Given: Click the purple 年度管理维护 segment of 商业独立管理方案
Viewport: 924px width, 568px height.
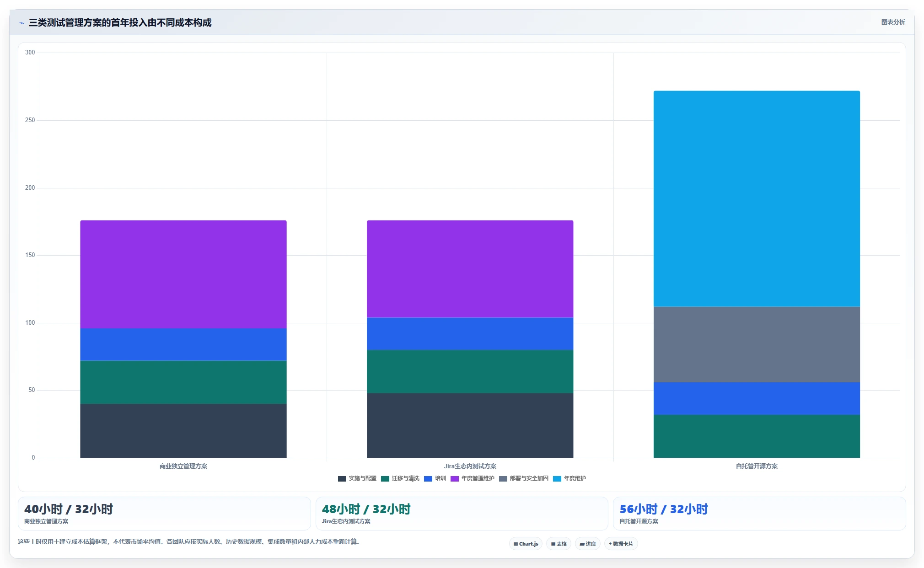Looking at the screenshot, I should [183, 274].
